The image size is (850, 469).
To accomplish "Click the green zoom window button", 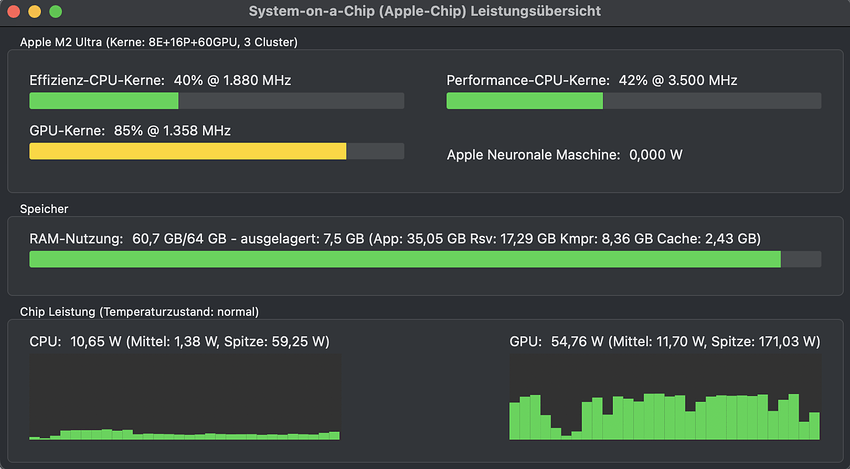I will 55,11.
